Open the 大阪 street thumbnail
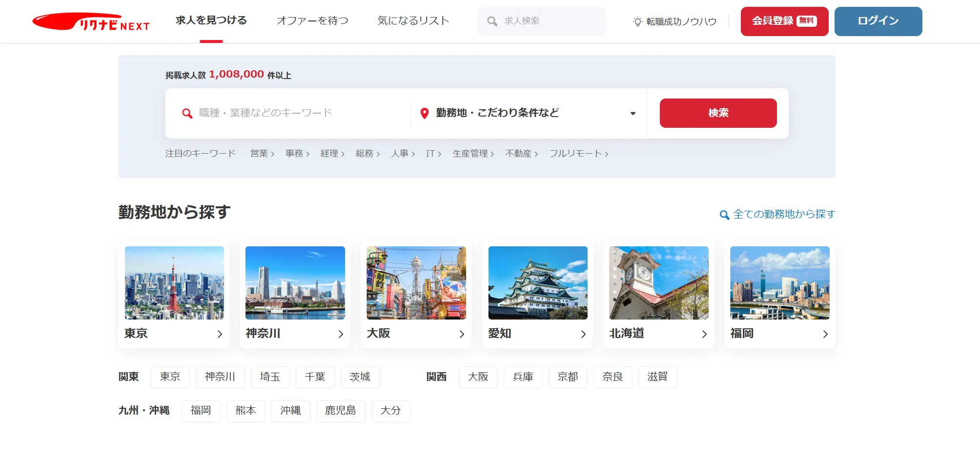Viewport: 980px width, 461px height. click(416, 283)
